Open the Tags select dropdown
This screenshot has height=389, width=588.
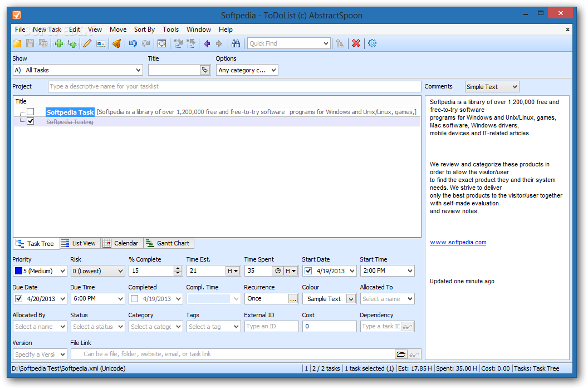(x=213, y=327)
